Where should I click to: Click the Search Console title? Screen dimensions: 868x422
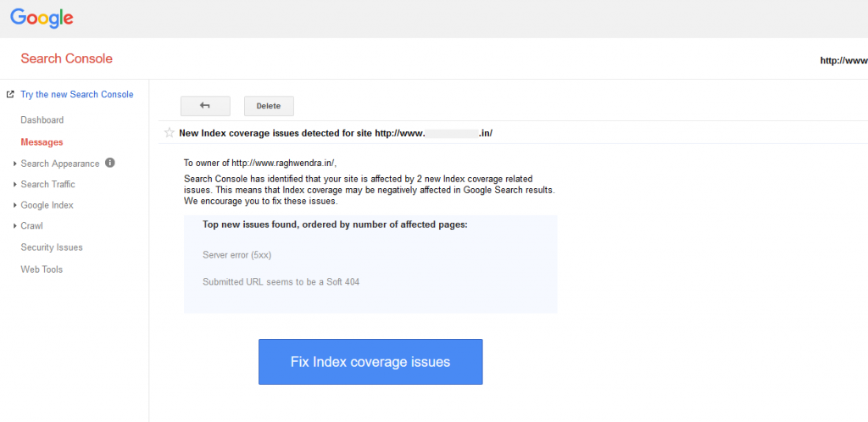(x=66, y=58)
